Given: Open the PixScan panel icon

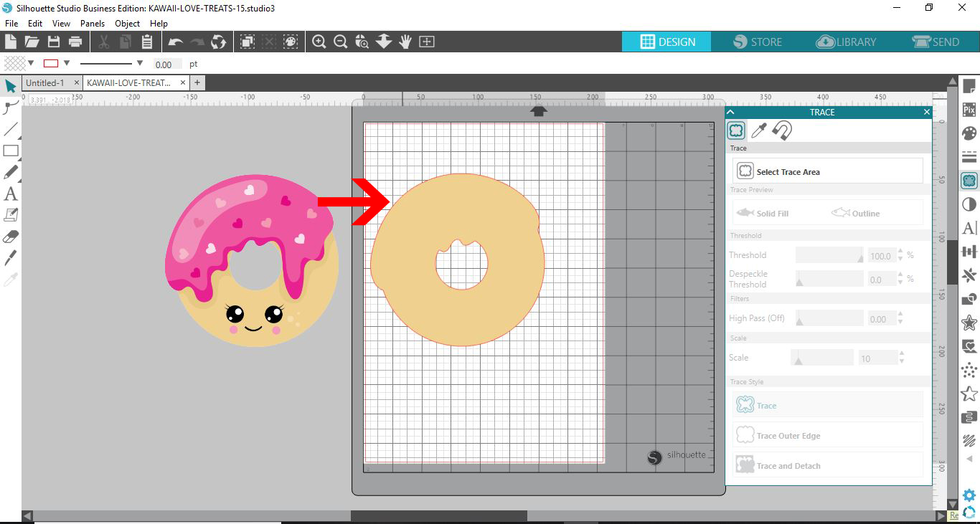Looking at the screenshot, I should tap(969, 110).
